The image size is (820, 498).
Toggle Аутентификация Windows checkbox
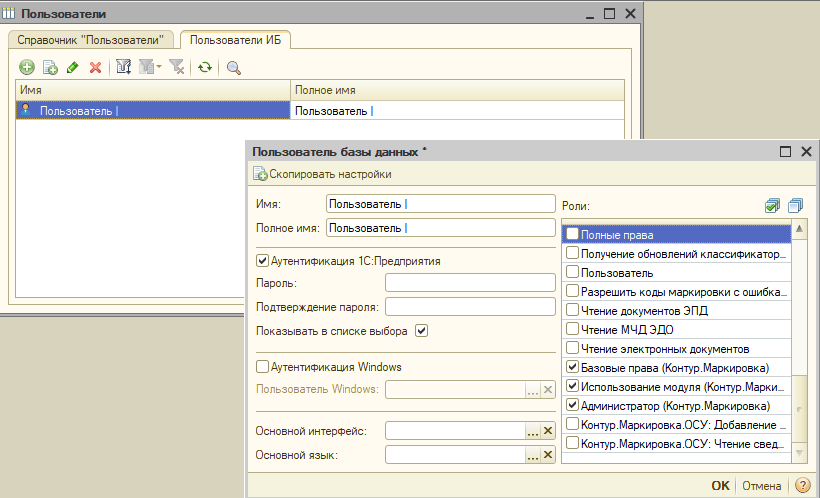tap(263, 367)
